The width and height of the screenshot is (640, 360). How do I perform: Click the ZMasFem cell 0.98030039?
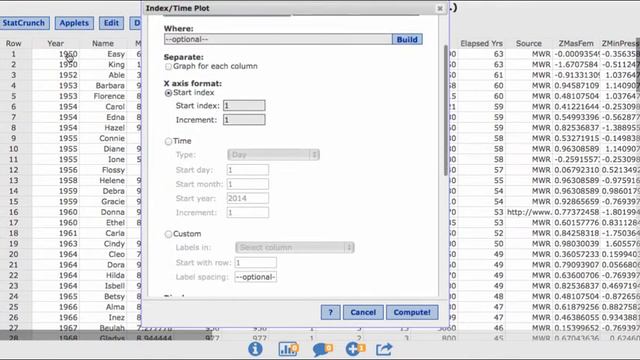577,244
